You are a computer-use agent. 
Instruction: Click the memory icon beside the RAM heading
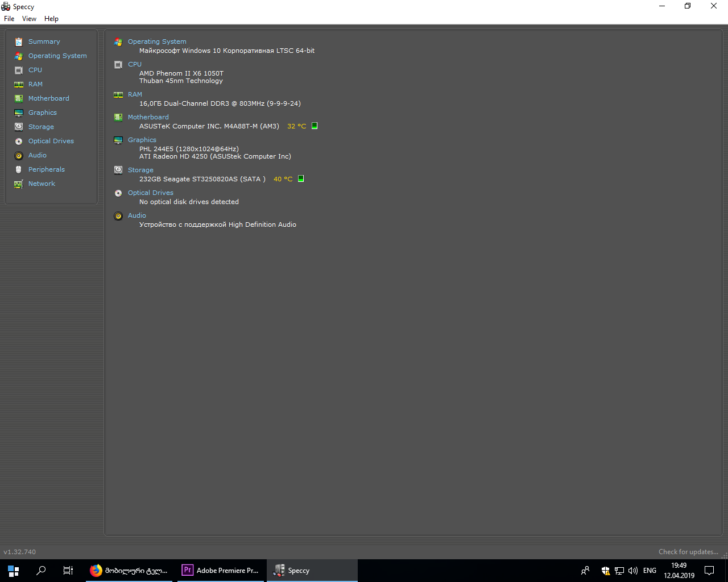(x=118, y=95)
